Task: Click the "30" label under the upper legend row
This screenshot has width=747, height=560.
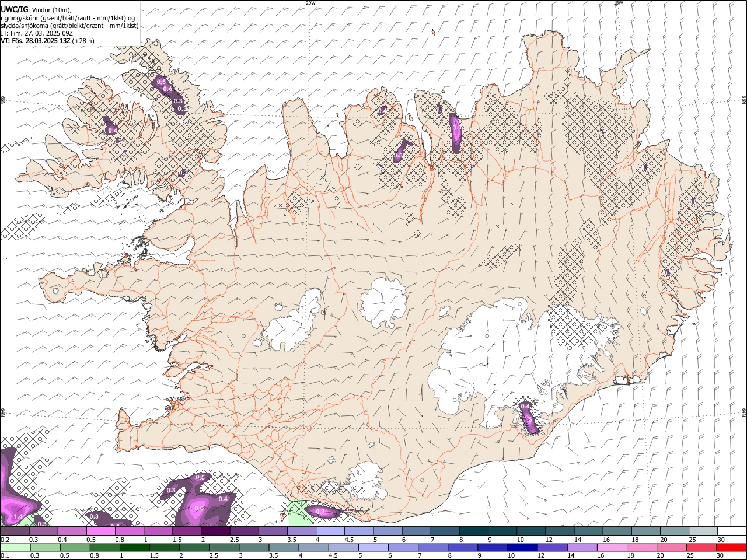Action: coord(721,540)
